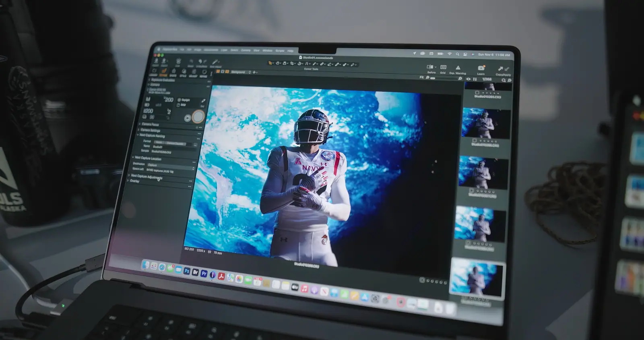Viewport: 644px width, 340px height.
Task: Open the Camera menu in the menu bar
Action: tap(246, 50)
